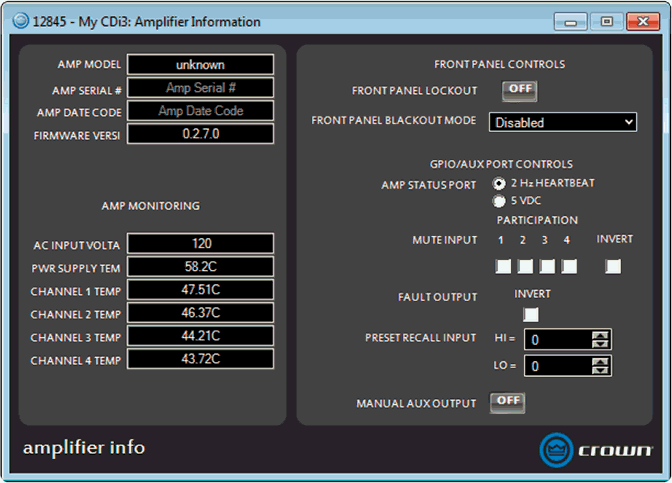
Task: Click the Amp Date Code field
Action: (x=201, y=111)
